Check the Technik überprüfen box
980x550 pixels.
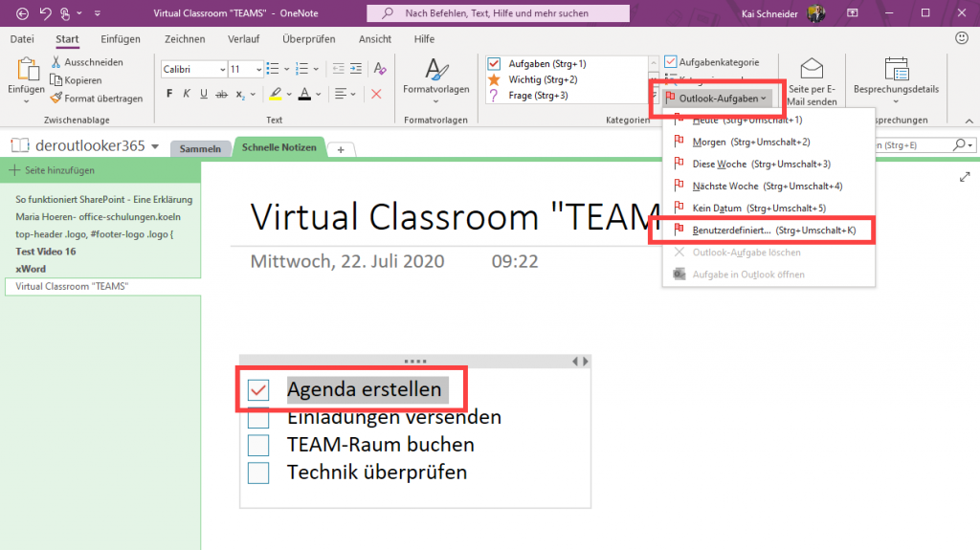pyautogui.click(x=258, y=473)
